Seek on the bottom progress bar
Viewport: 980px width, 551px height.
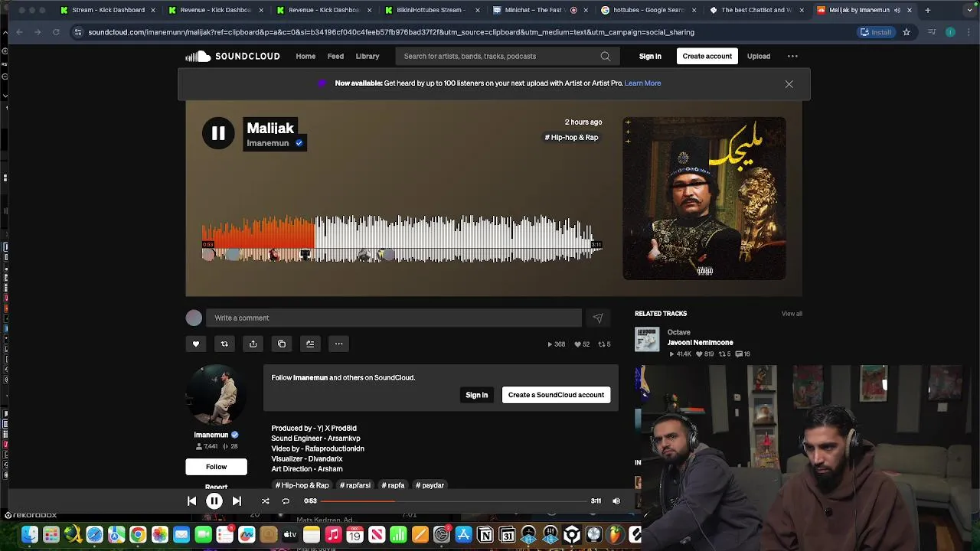point(453,501)
